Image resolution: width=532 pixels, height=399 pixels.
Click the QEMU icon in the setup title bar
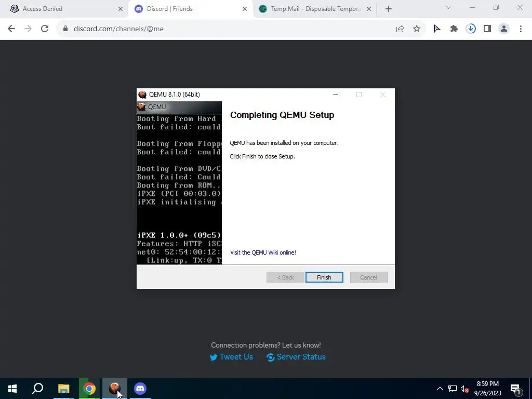click(x=142, y=95)
